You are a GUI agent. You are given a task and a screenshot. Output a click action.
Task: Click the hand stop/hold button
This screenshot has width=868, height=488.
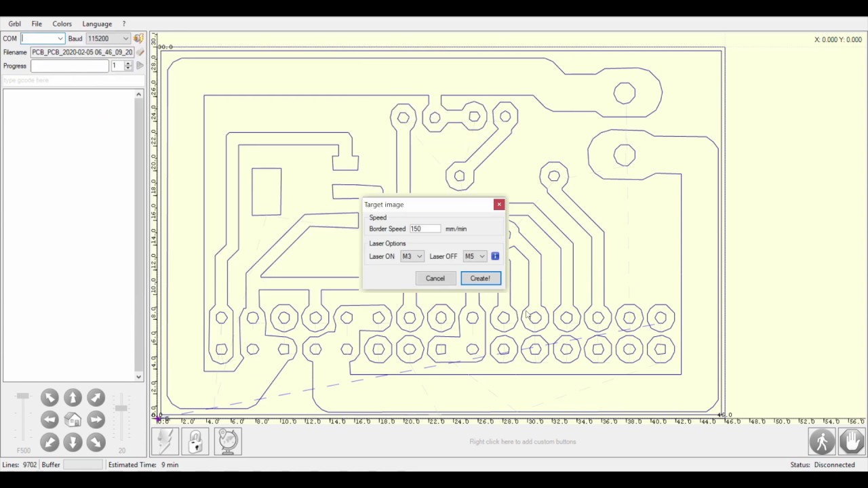[x=852, y=442]
